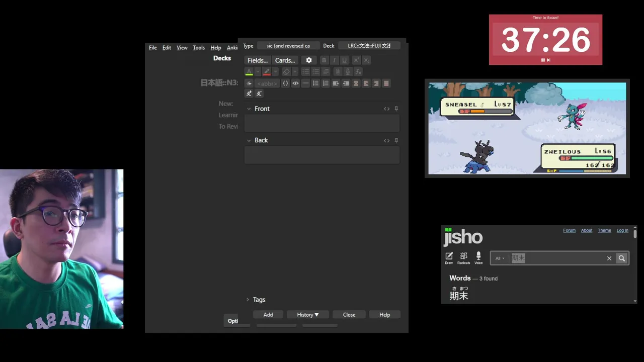The width and height of the screenshot is (644, 362).
Task: Collapse the Front field
Action: pyautogui.click(x=249, y=109)
